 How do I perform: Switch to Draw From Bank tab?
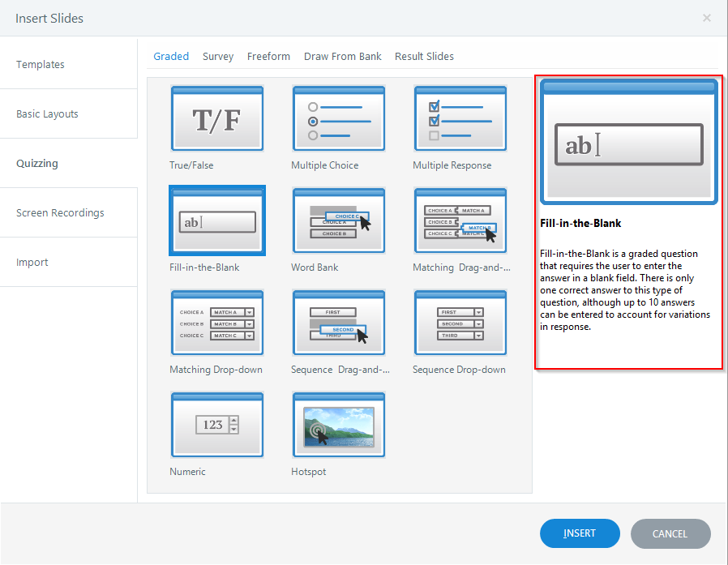click(x=342, y=57)
